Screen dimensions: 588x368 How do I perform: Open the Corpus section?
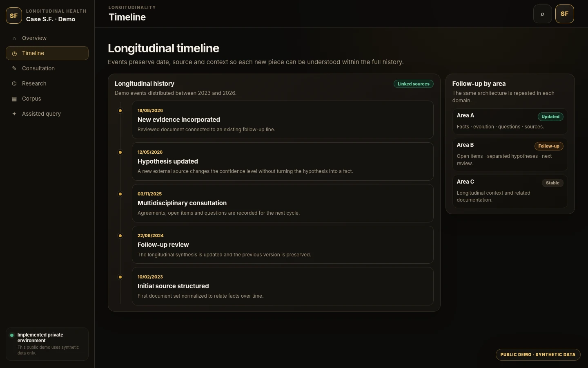coord(47,99)
